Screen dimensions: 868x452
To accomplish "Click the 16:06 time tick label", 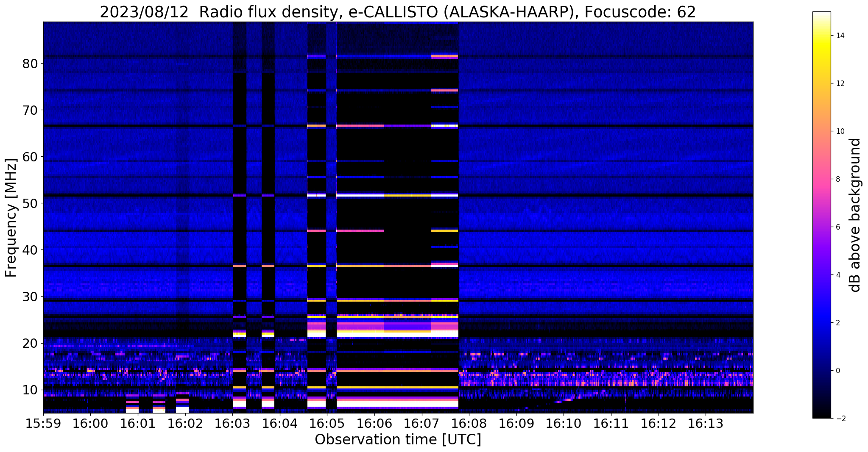I will pyautogui.click(x=374, y=424).
